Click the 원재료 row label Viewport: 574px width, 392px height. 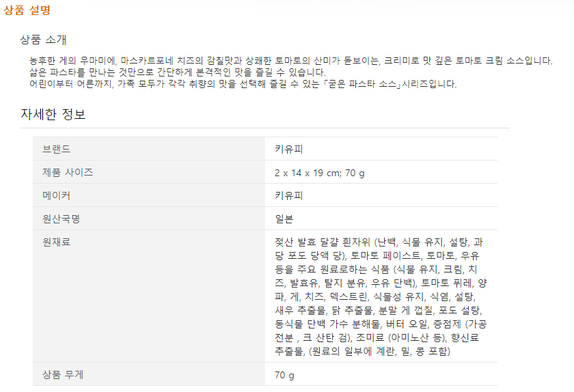point(56,242)
